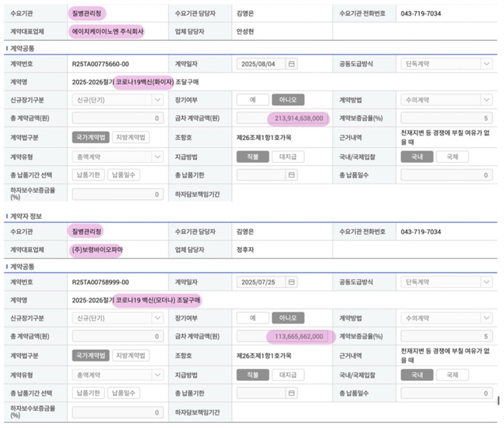This screenshot has width=504, height=428.
Task: Focus 계약보증금율(%) field in 화이자 contract
Action: pyautogui.click(x=447, y=118)
